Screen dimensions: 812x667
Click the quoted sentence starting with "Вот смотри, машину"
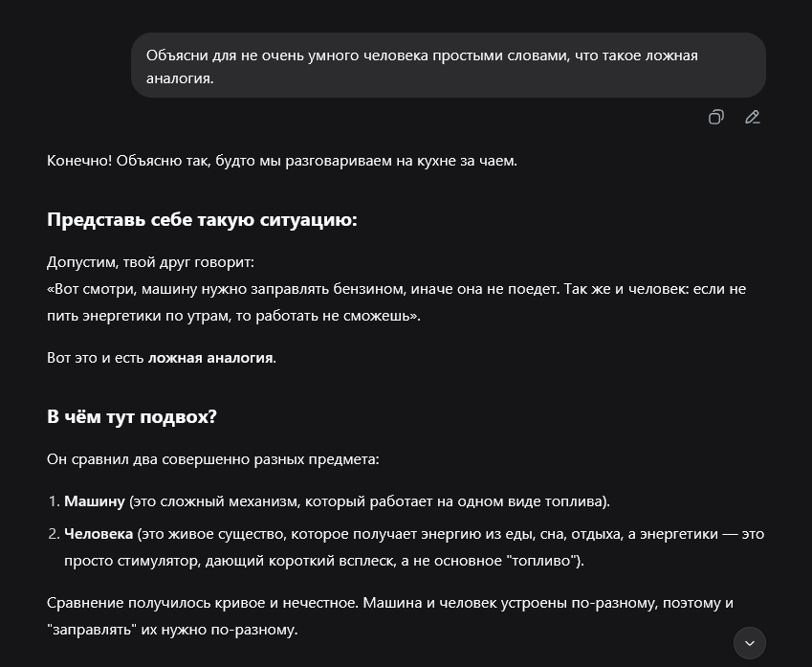click(287, 288)
